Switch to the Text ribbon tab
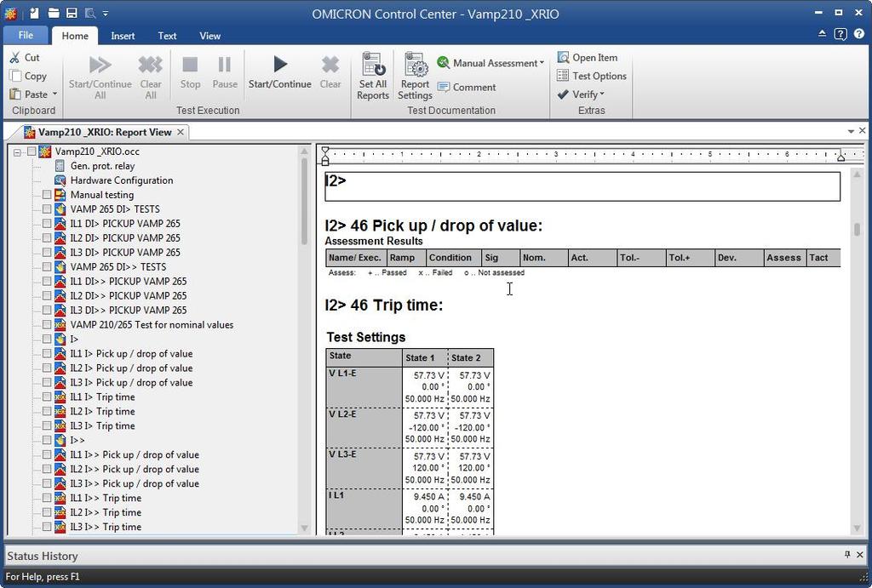Image resolution: width=872 pixels, height=588 pixels. pos(167,36)
